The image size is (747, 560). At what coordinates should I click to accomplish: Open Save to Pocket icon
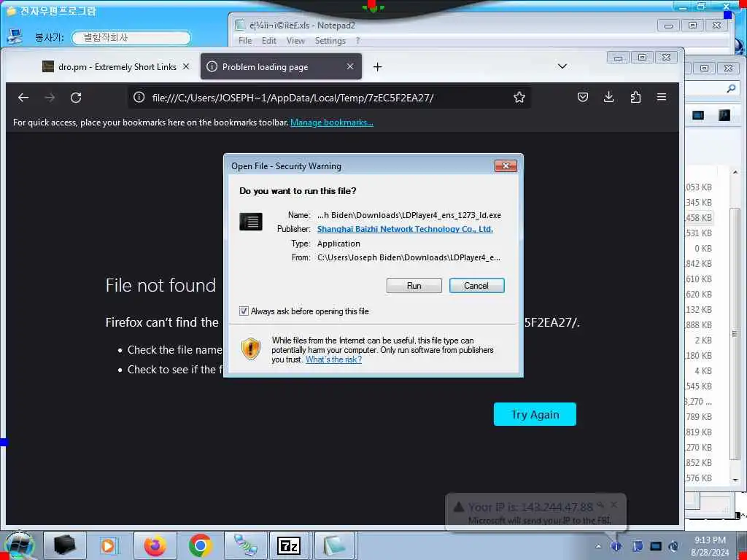tap(582, 97)
